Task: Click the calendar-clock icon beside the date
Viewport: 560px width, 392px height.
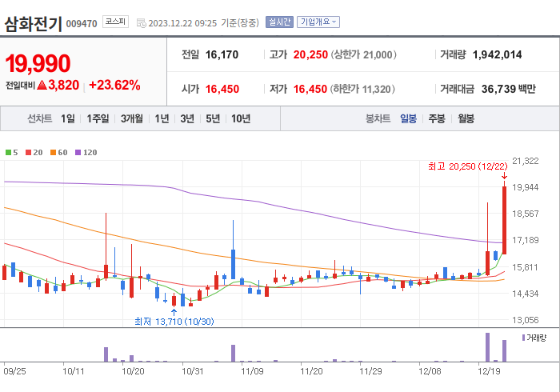Action: [142, 23]
